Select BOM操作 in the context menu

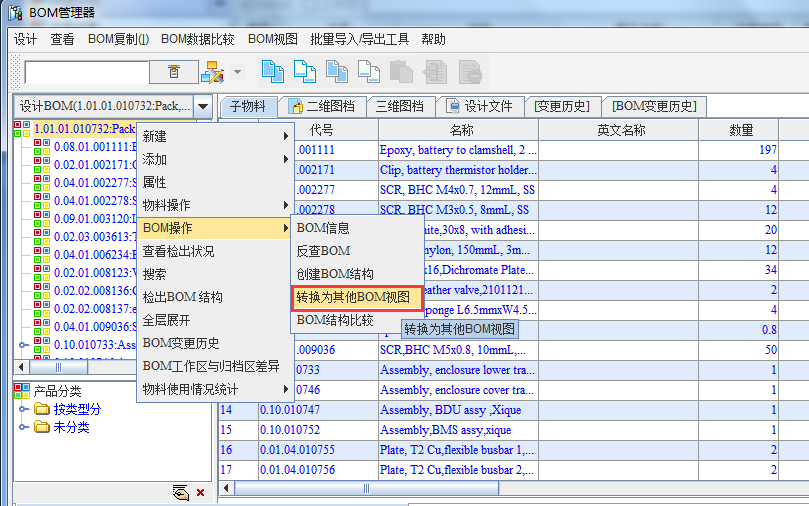tap(215, 228)
